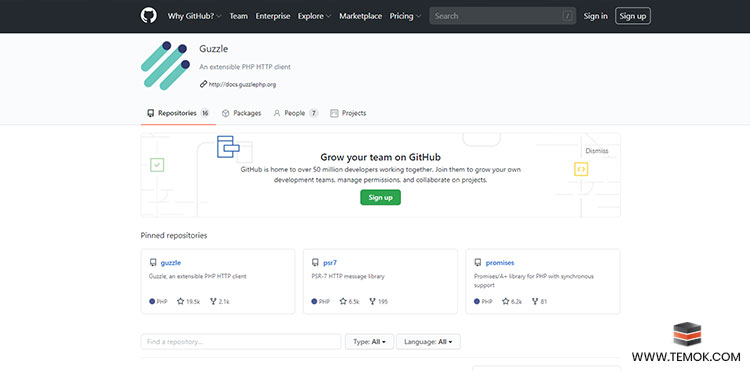Click the Packages tab cube icon
This screenshot has height=371, width=750.
tap(226, 113)
